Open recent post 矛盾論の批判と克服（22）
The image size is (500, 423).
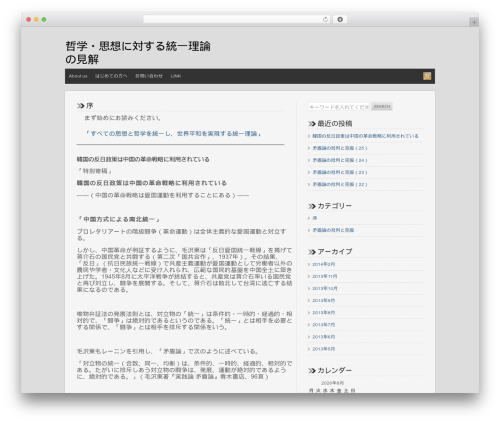point(340,184)
